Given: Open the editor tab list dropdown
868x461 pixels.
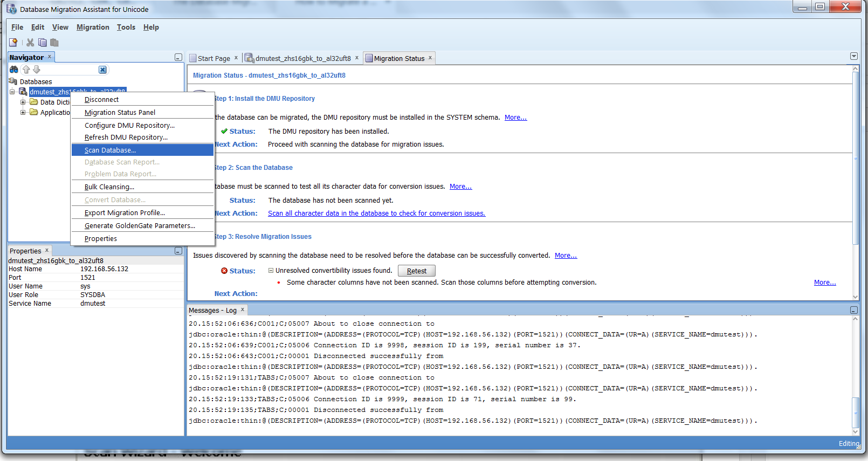Looking at the screenshot, I should point(854,57).
